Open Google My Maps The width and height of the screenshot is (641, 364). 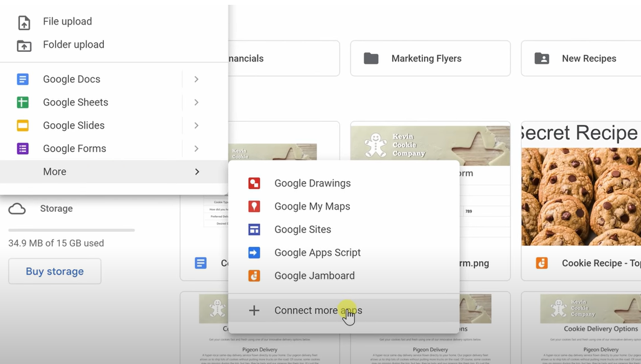[x=312, y=206]
